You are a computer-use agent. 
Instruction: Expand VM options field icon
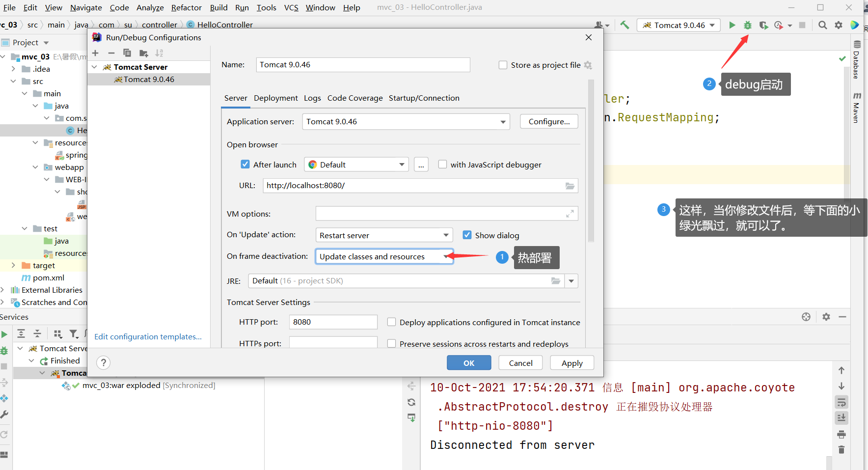tap(570, 214)
